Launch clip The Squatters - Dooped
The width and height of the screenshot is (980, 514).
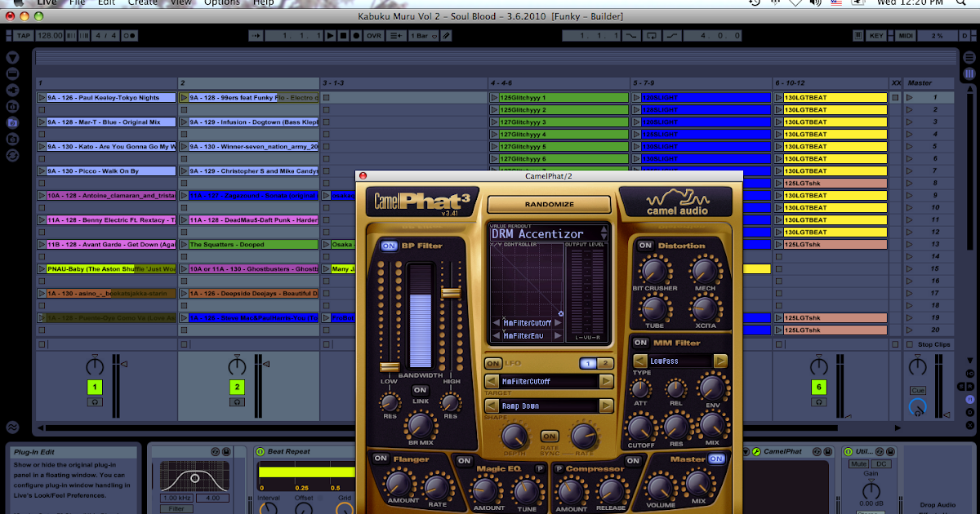[x=184, y=244]
